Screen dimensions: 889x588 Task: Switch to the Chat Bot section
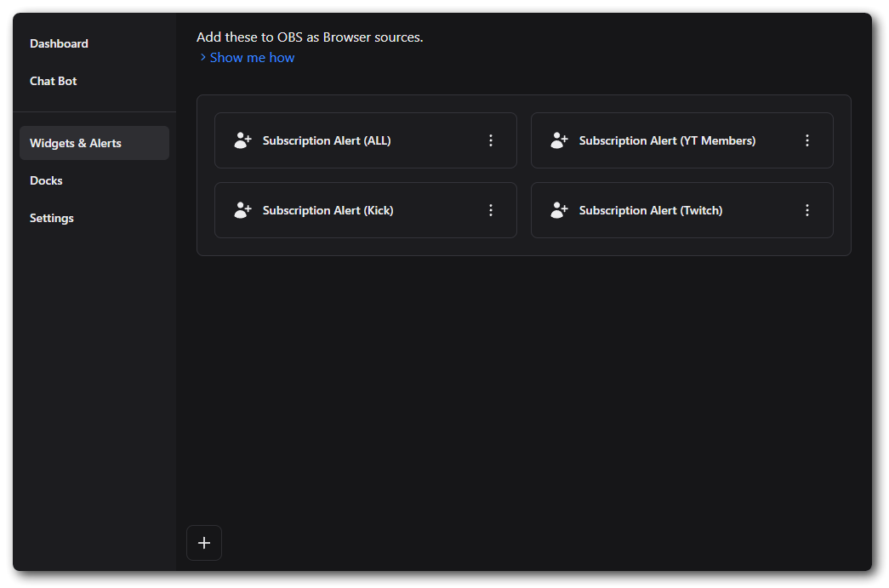coord(53,81)
